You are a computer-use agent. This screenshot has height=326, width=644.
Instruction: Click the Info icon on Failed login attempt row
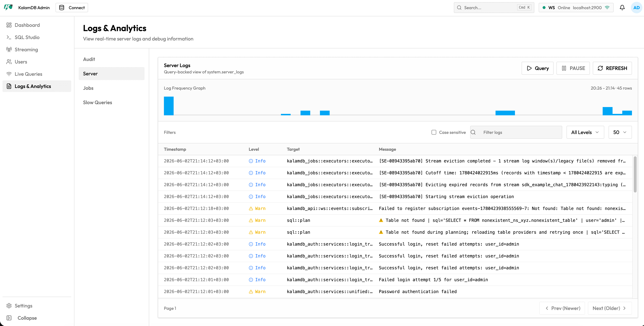(251, 280)
